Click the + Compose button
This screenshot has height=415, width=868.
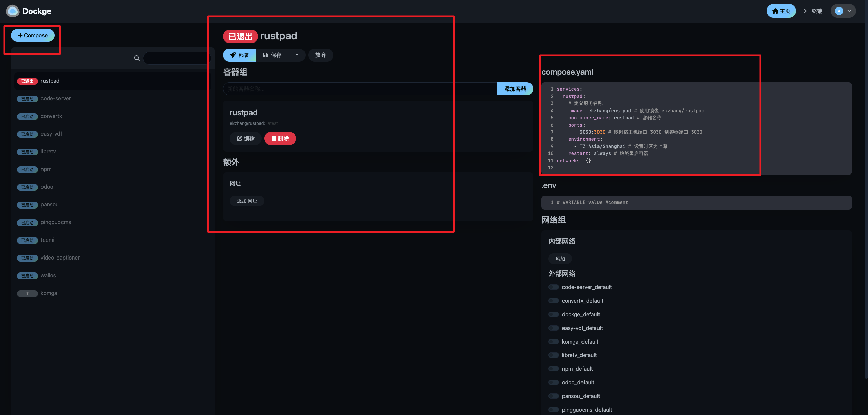coord(33,35)
